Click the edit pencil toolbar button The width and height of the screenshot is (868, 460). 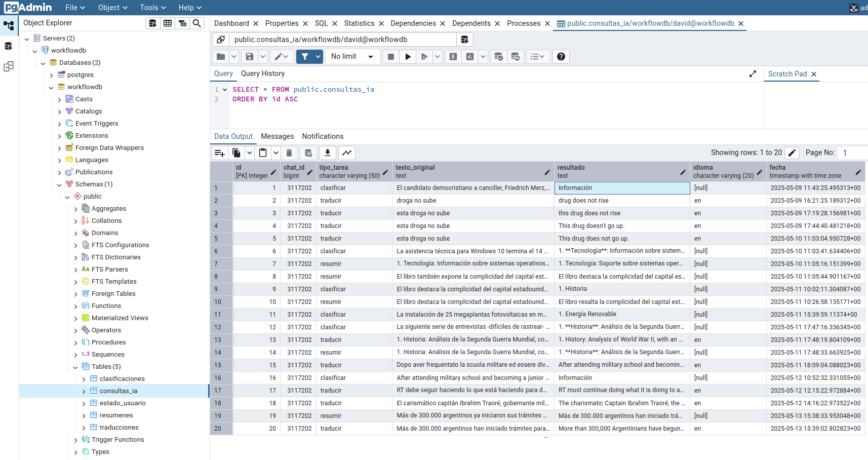click(282, 57)
